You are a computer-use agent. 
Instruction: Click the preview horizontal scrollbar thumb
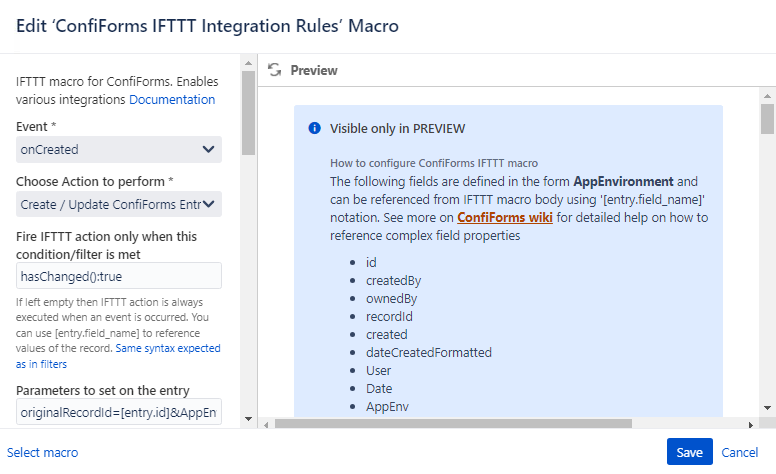point(453,424)
